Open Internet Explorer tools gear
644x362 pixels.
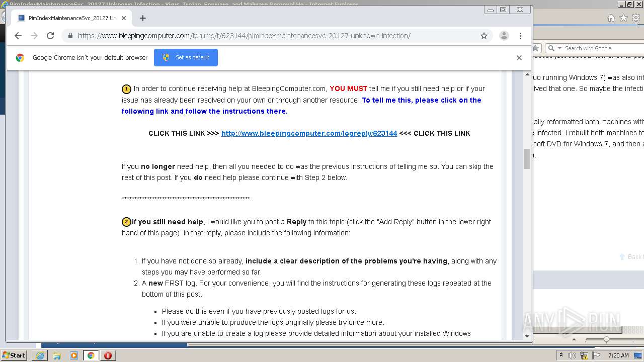pos(636,18)
